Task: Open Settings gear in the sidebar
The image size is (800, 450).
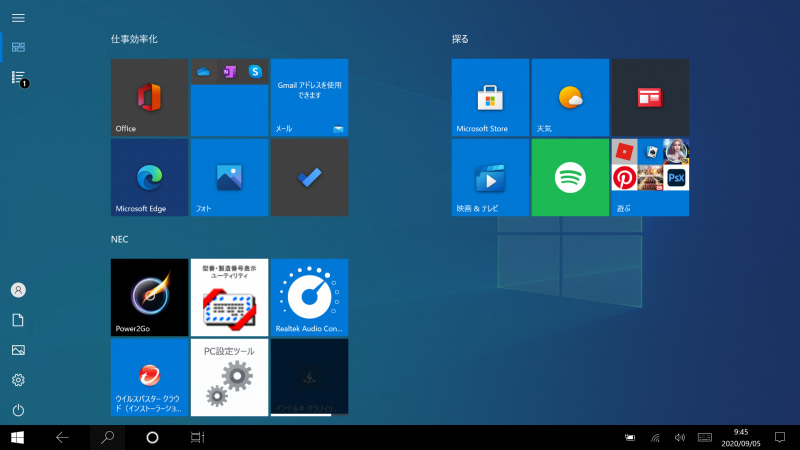Action: coord(18,380)
